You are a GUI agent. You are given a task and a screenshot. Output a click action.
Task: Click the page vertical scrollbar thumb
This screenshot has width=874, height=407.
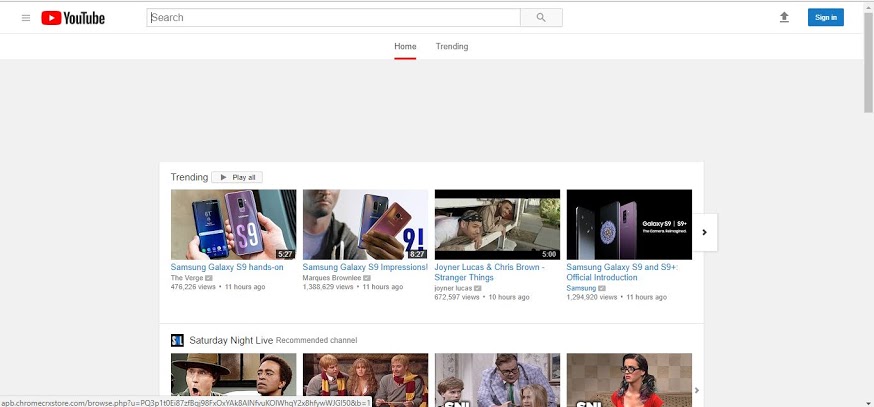(868, 60)
